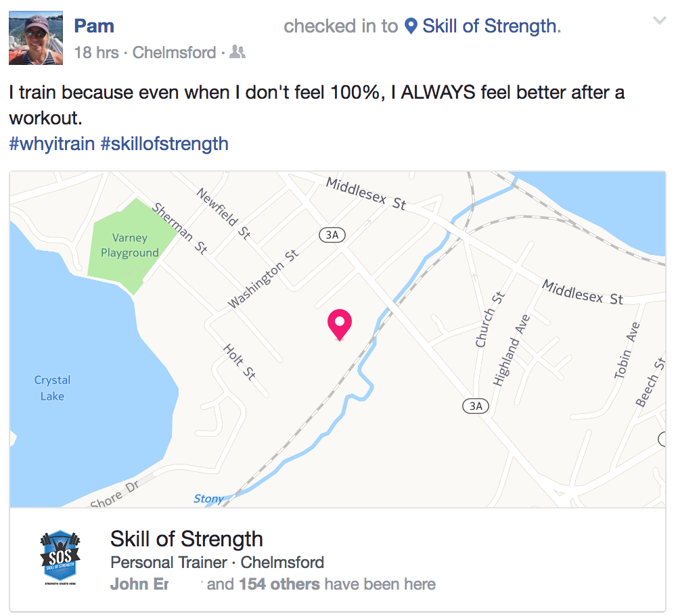
Task: Click the pink map marker pin
Action: tap(340, 325)
